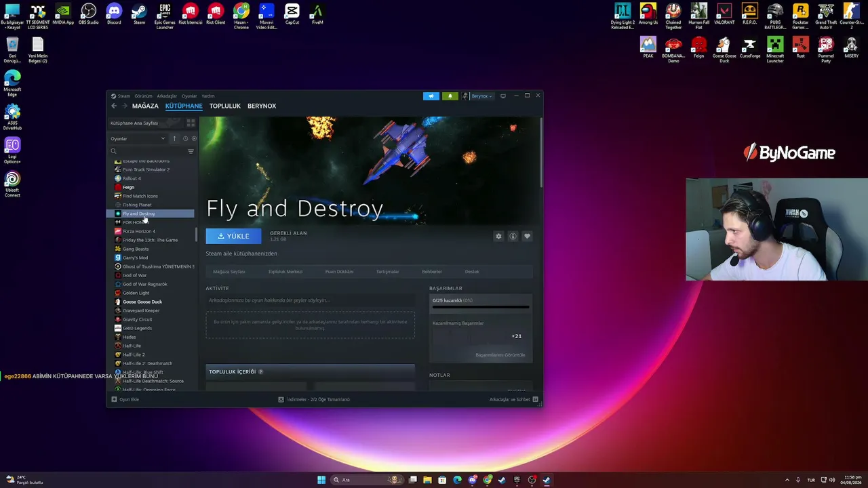Click the activity comment input field

point(310,300)
